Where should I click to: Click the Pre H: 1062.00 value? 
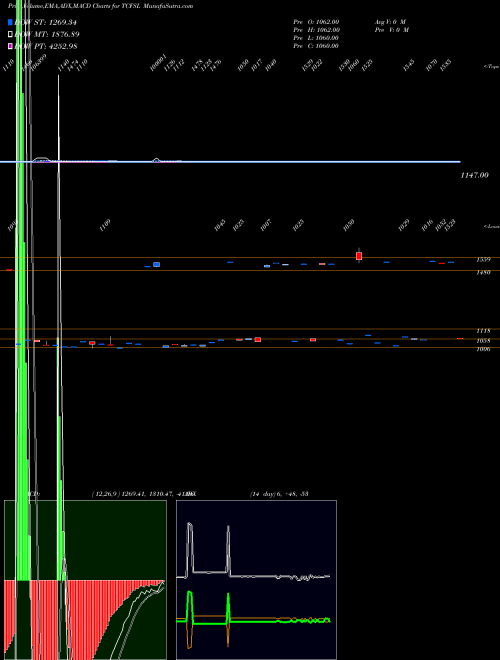[316, 30]
